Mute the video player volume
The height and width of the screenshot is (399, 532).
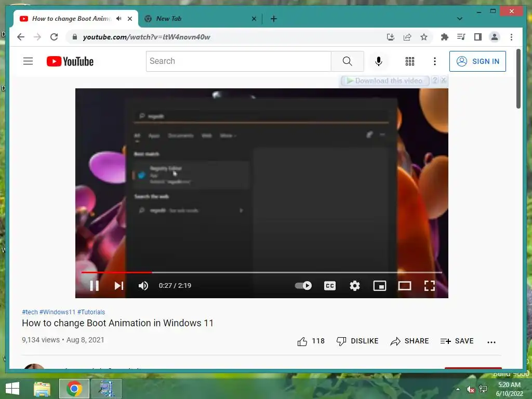click(x=143, y=286)
